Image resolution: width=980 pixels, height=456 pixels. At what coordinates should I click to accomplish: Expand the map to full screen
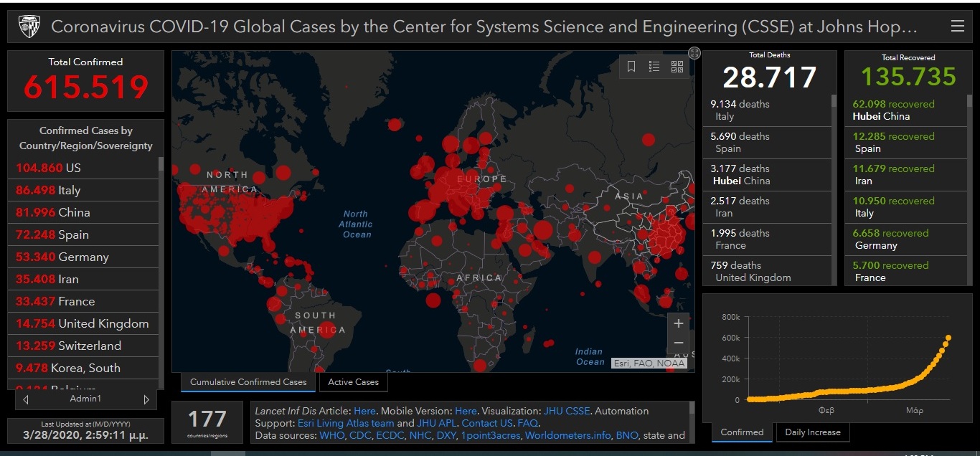[x=694, y=53]
